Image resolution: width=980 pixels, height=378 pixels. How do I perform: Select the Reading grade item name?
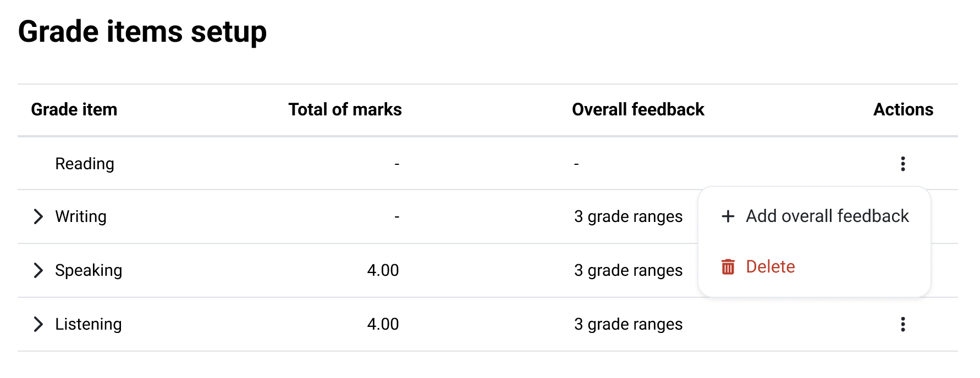85,164
